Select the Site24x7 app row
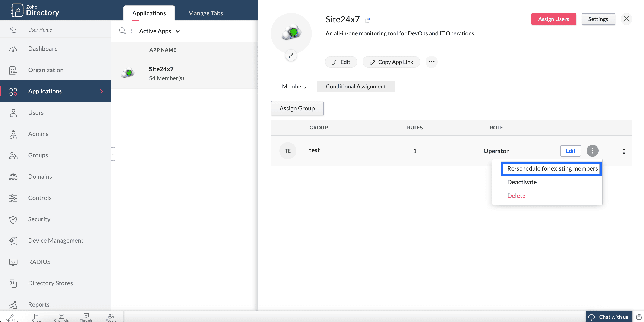Image resolution: width=644 pixels, height=322 pixels. [x=184, y=73]
